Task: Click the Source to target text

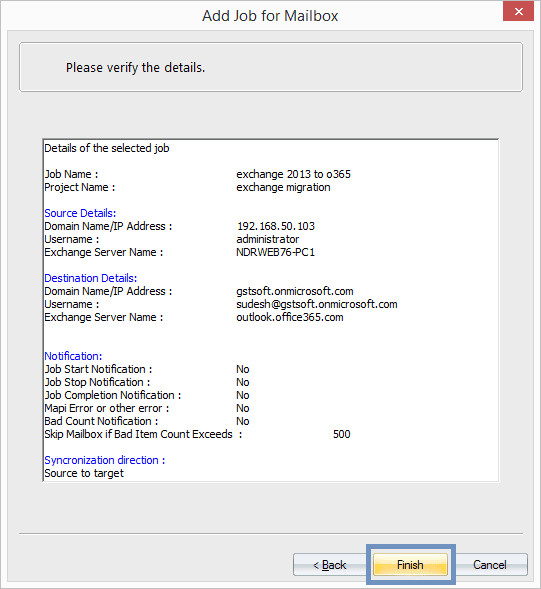Action: point(84,473)
